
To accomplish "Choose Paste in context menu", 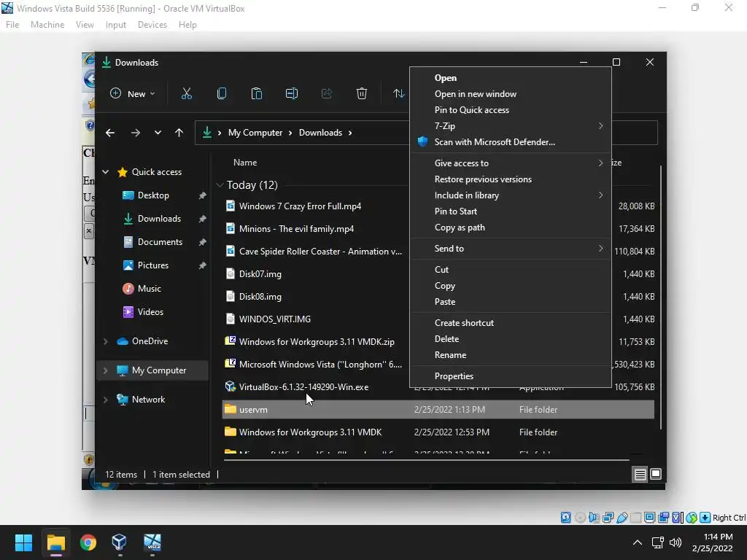I will pyautogui.click(x=511, y=302).
